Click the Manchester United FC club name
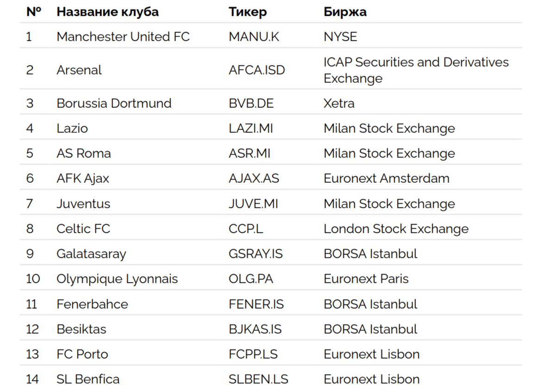 coord(123,37)
